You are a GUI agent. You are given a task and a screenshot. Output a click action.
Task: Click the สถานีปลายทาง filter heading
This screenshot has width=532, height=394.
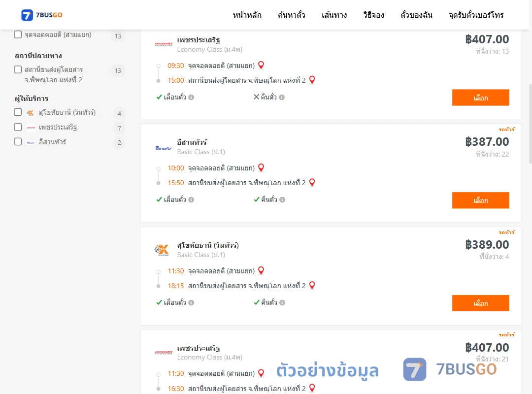38,56
